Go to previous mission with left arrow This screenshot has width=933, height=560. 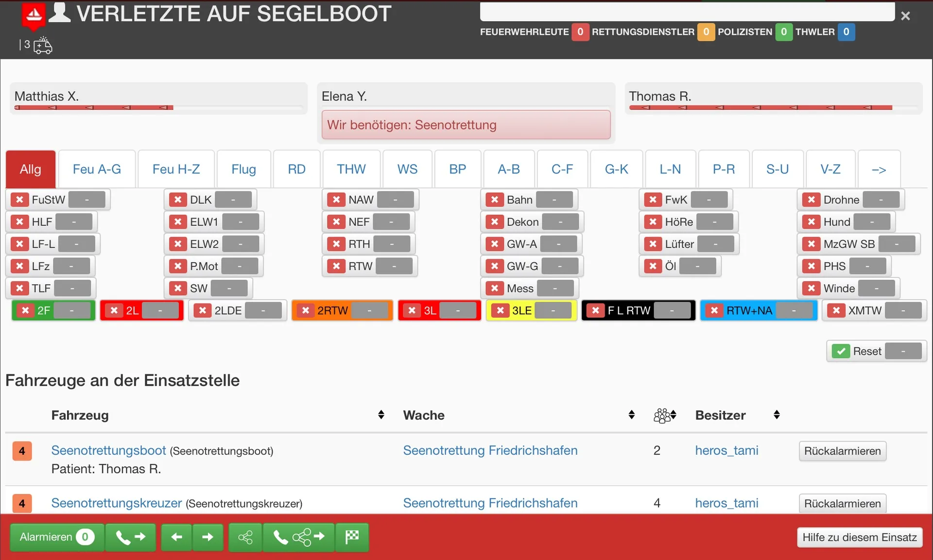177,537
